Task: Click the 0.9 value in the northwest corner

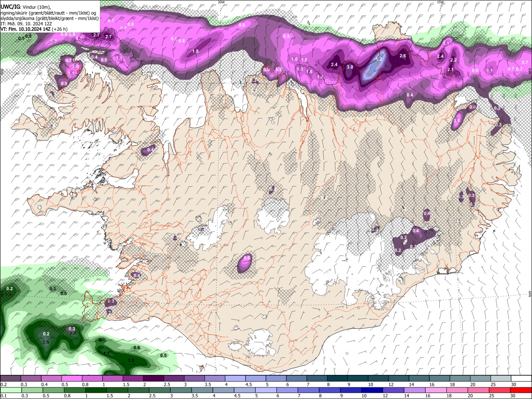Action: tap(64, 34)
